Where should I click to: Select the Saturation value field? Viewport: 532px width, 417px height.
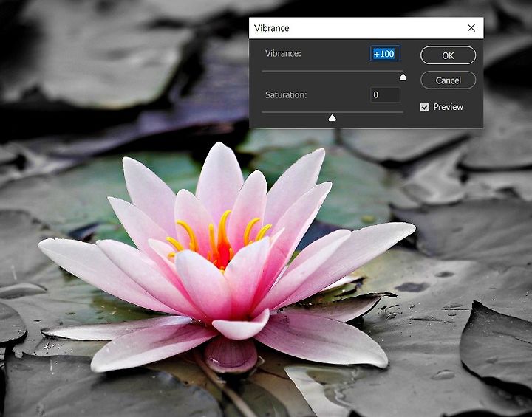pyautogui.click(x=385, y=94)
